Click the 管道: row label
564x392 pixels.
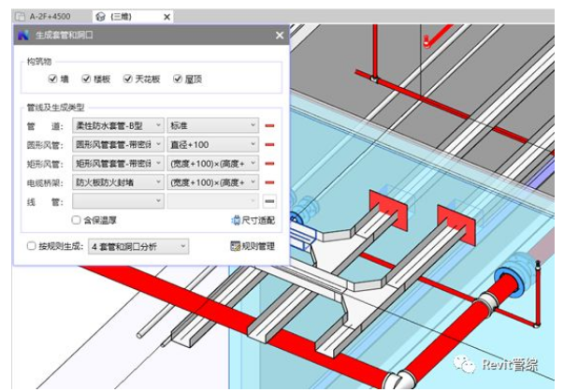[45, 126]
